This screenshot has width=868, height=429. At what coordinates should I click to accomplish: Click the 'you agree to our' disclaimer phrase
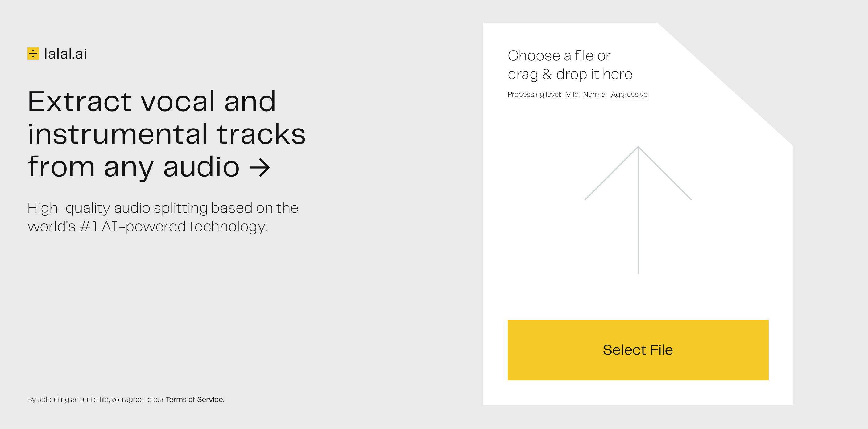pos(138,400)
